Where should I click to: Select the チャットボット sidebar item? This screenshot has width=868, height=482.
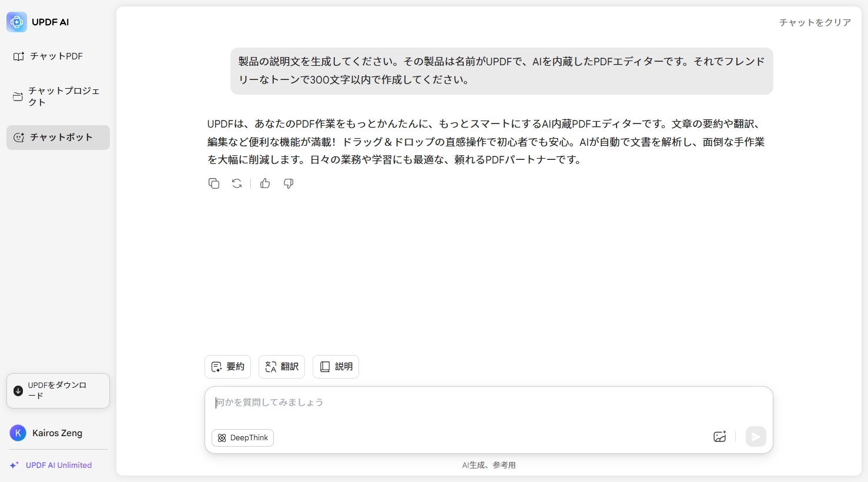pos(58,138)
